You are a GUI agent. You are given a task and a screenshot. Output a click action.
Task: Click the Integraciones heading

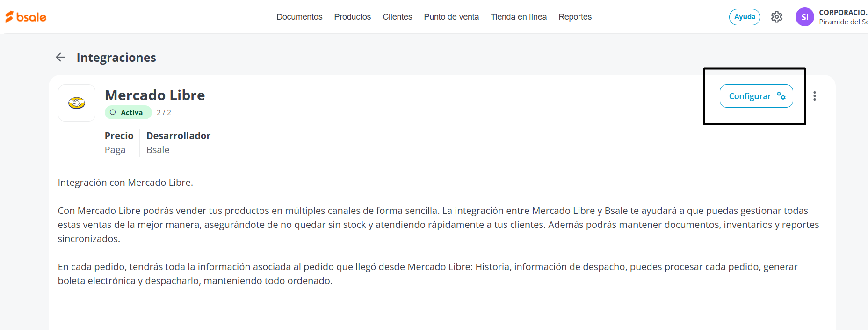116,58
